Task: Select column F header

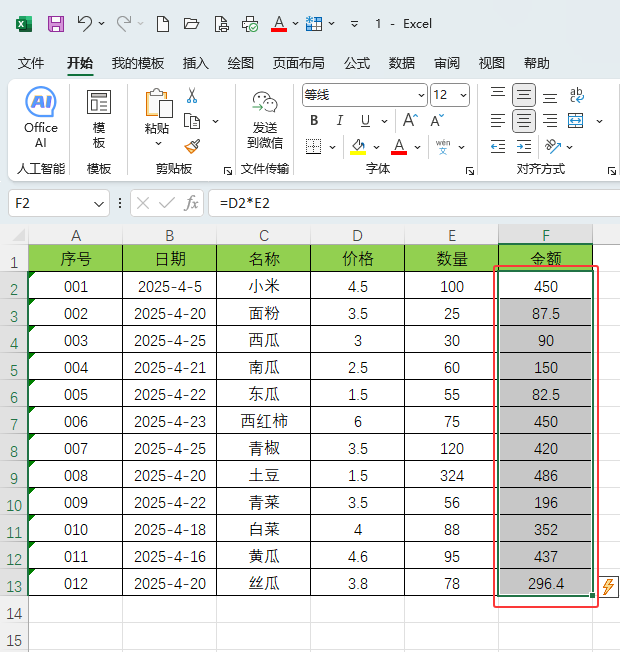Action: (x=546, y=235)
